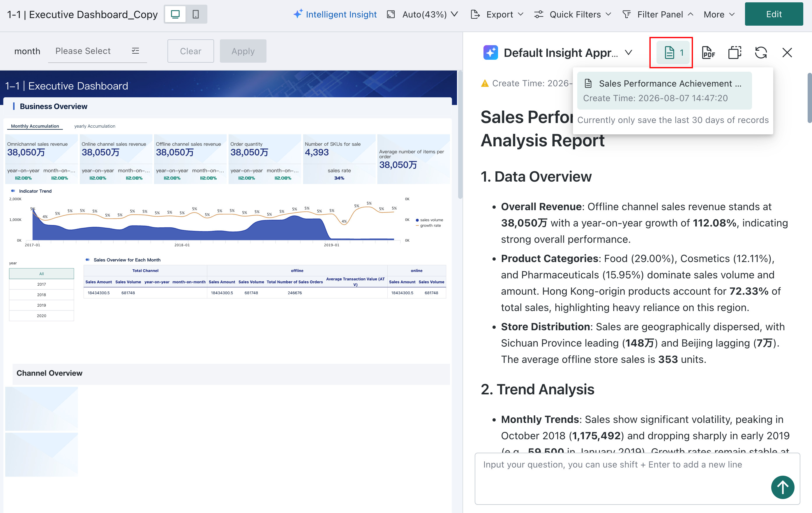Expand the Quick Filters menu

point(573,14)
